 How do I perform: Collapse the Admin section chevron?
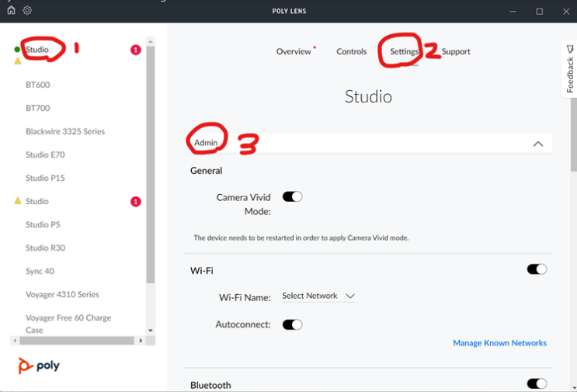pyautogui.click(x=537, y=144)
